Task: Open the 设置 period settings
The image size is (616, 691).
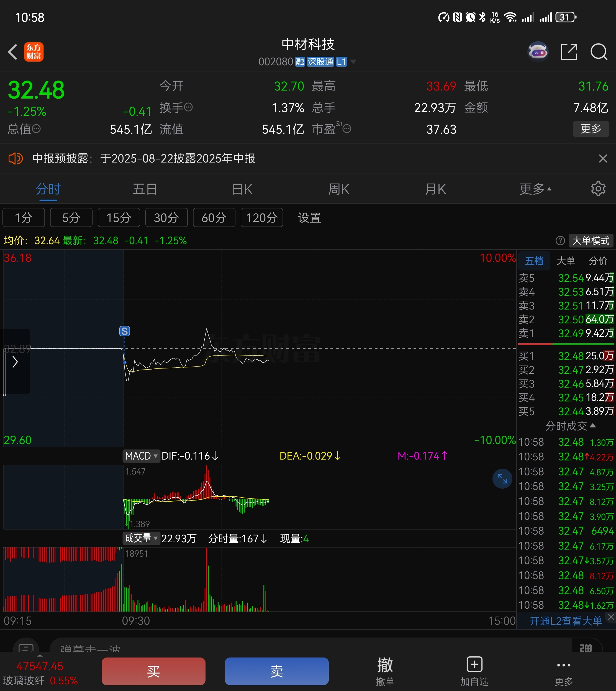Action: coord(309,218)
